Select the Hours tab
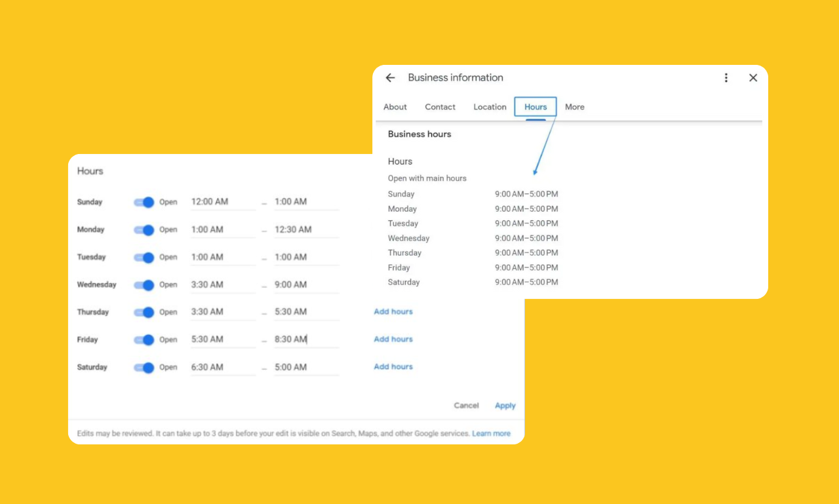The height and width of the screenshot is (504, 839). pyautogui.click(x=536, y=107)
